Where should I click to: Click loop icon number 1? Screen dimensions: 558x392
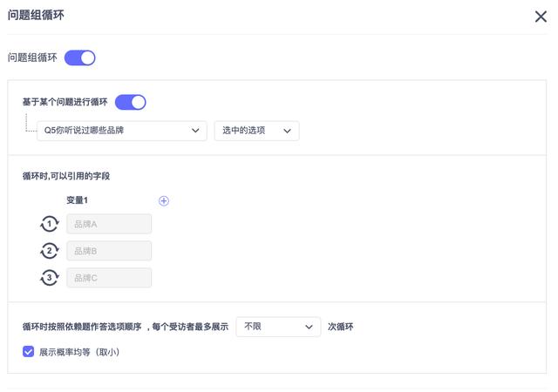50,224
